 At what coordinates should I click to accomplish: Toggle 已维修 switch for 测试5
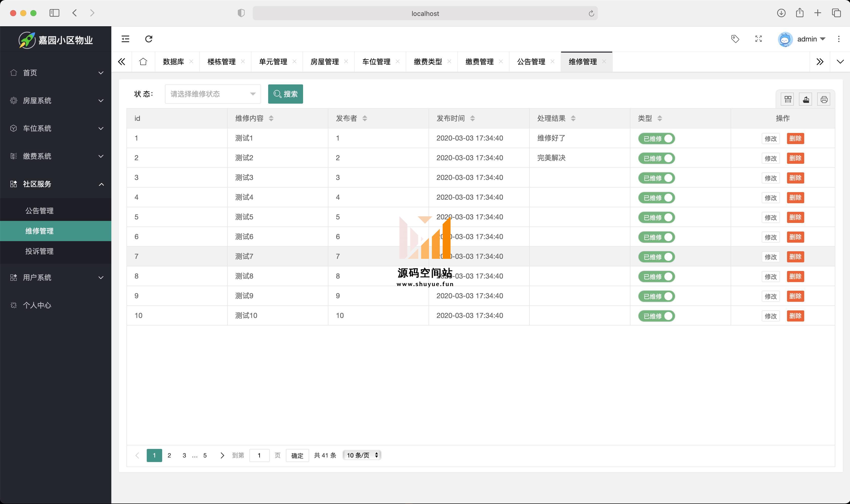click(x=656, y=217)
